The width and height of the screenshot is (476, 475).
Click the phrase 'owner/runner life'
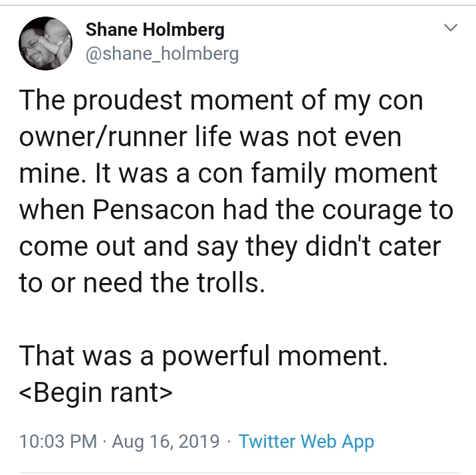[126, 136]
